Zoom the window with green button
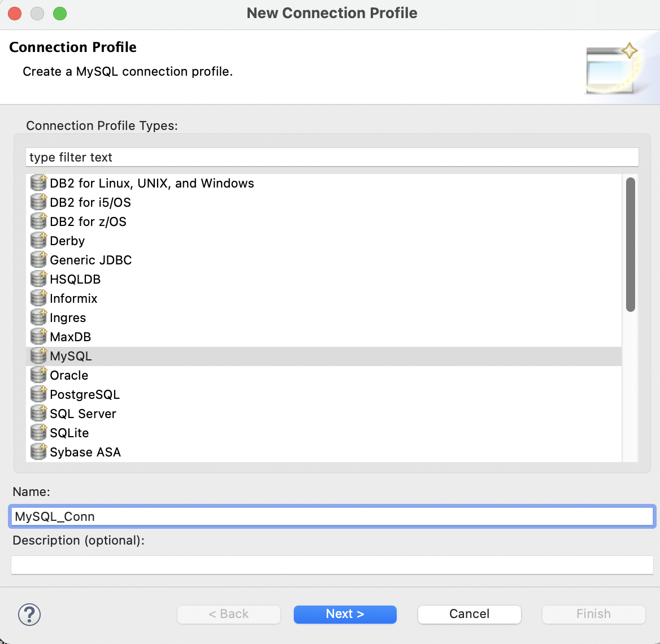 tap(60, 14)
